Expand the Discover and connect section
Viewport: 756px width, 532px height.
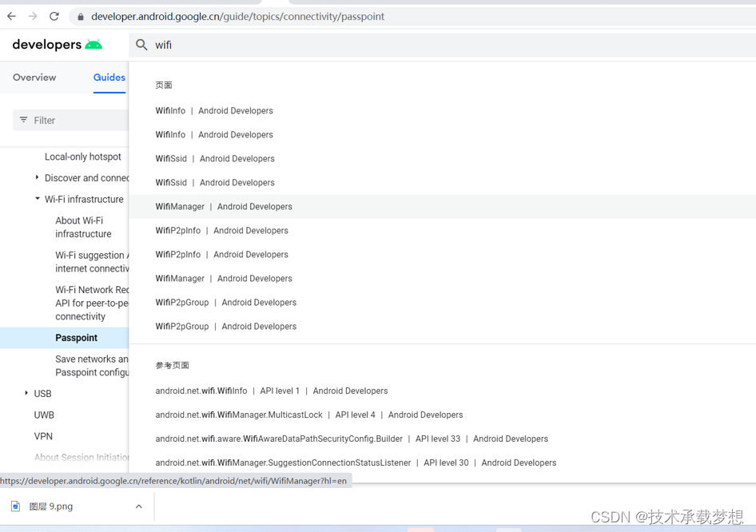(37, 177)
